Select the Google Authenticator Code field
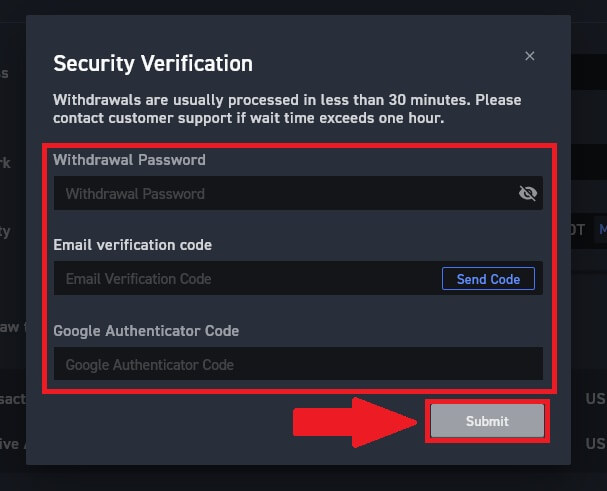The image size is (607, 491). click(x=298, y=365)
